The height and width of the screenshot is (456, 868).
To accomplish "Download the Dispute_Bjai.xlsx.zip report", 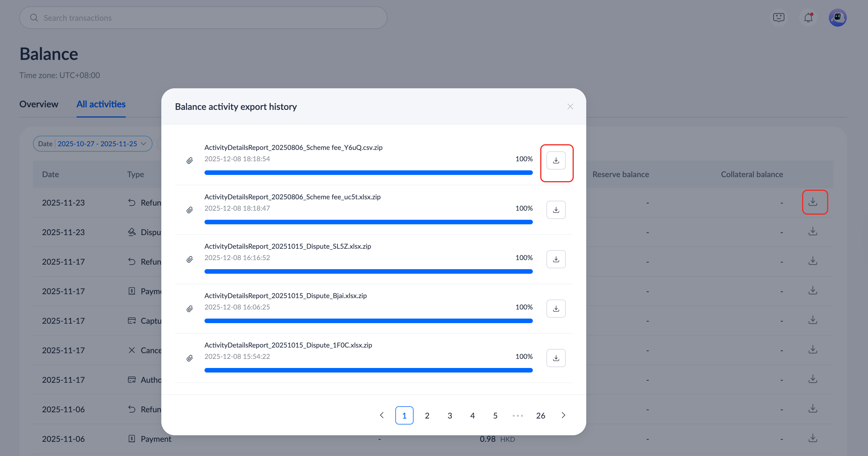I will (x=556, y=308).
